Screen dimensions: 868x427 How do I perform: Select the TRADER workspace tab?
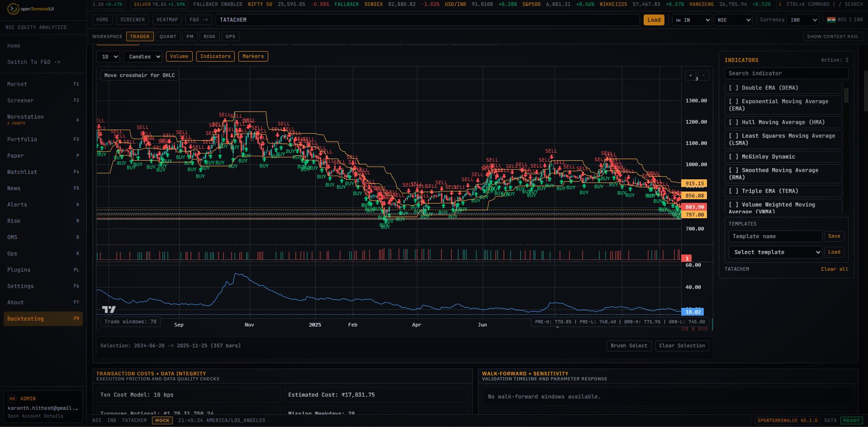(x=140, y=37)
